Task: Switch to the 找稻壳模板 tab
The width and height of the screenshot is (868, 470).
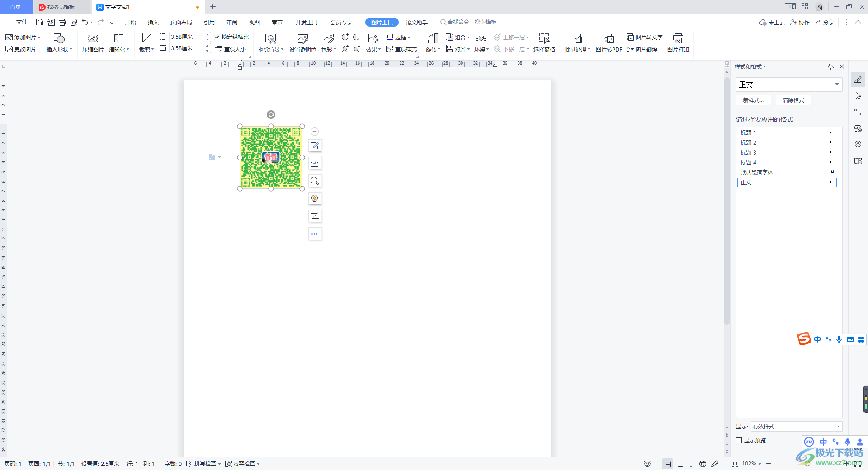Action: tap(61, 7)
